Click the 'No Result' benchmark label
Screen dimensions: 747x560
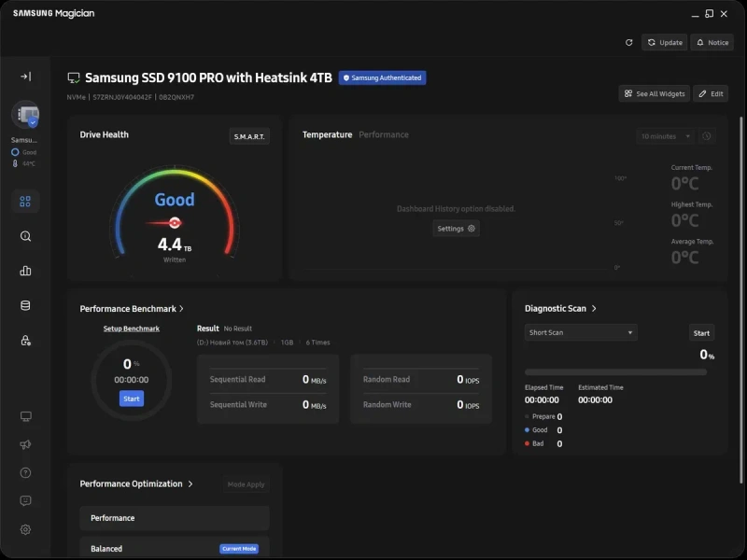click(238, 329)
